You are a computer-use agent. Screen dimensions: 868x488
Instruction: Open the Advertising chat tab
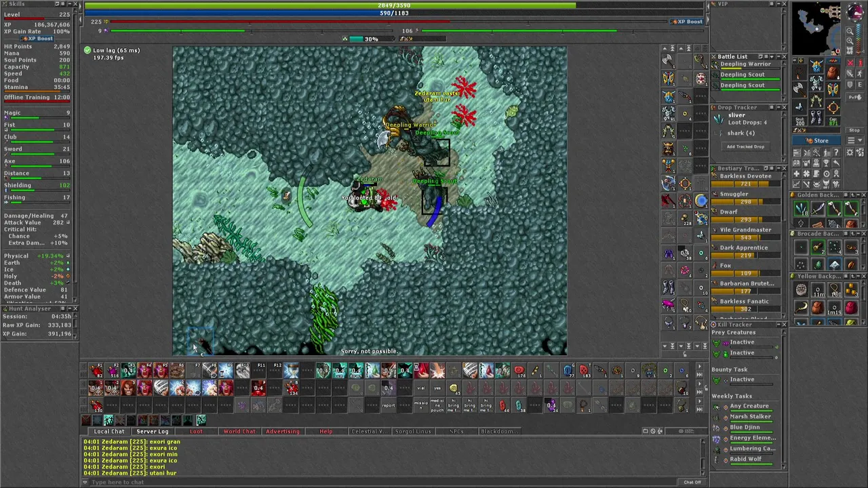(x=283, y=431)
